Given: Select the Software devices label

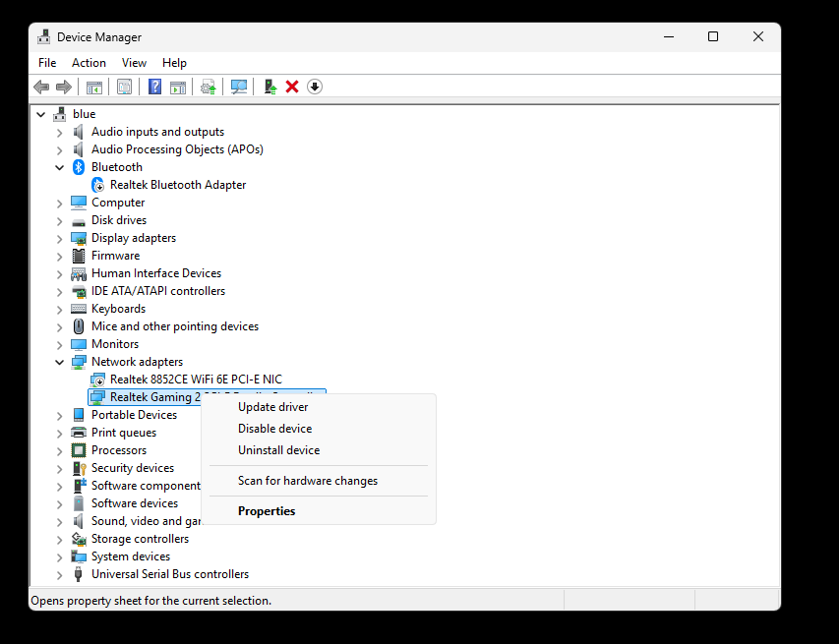Looking at the screenshot, I should click(x=135, y=503).
